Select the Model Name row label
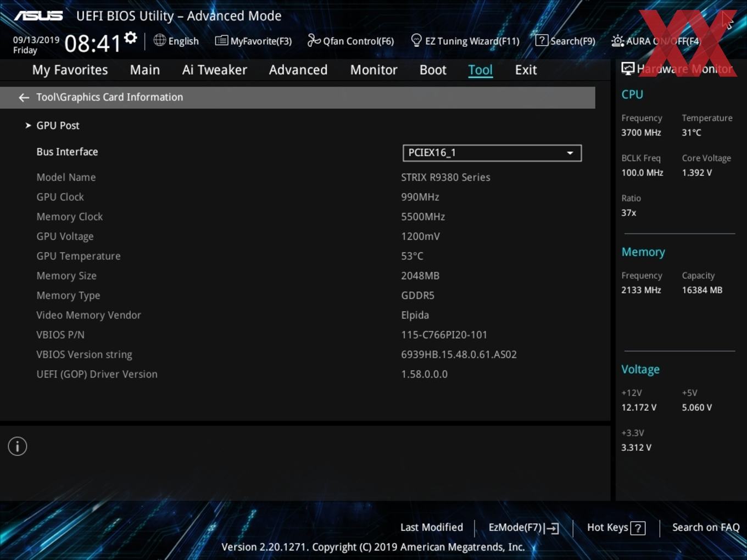This screenshot has width=747, height=560. click(x=66, y=177)
